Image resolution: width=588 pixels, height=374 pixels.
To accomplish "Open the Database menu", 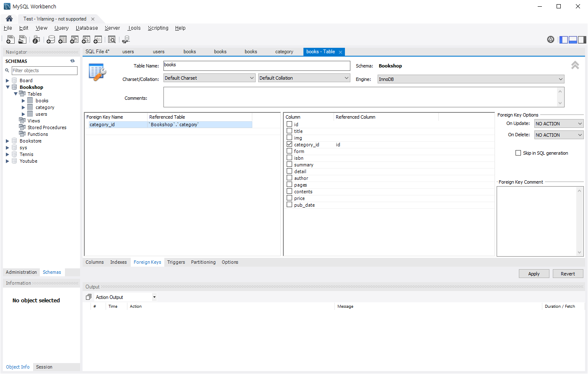I will point(87,28).
